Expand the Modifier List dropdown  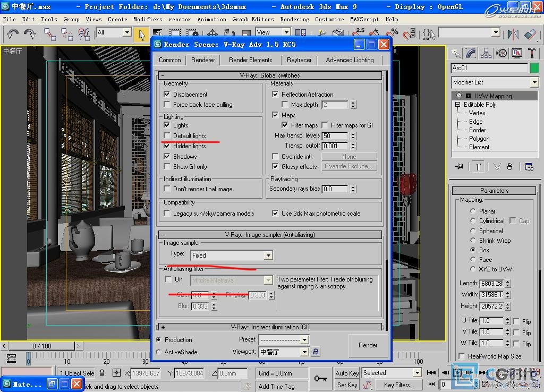534,82
